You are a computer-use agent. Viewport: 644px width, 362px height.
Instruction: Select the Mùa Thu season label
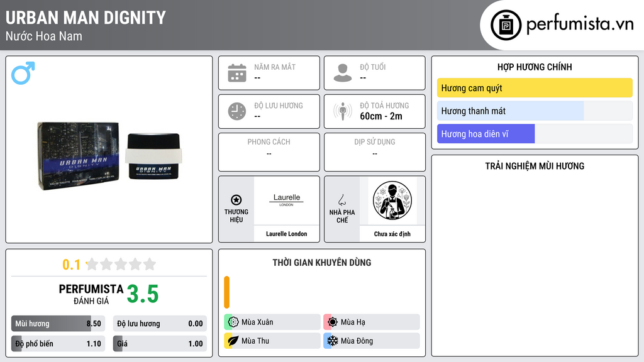tap(255, 341)
